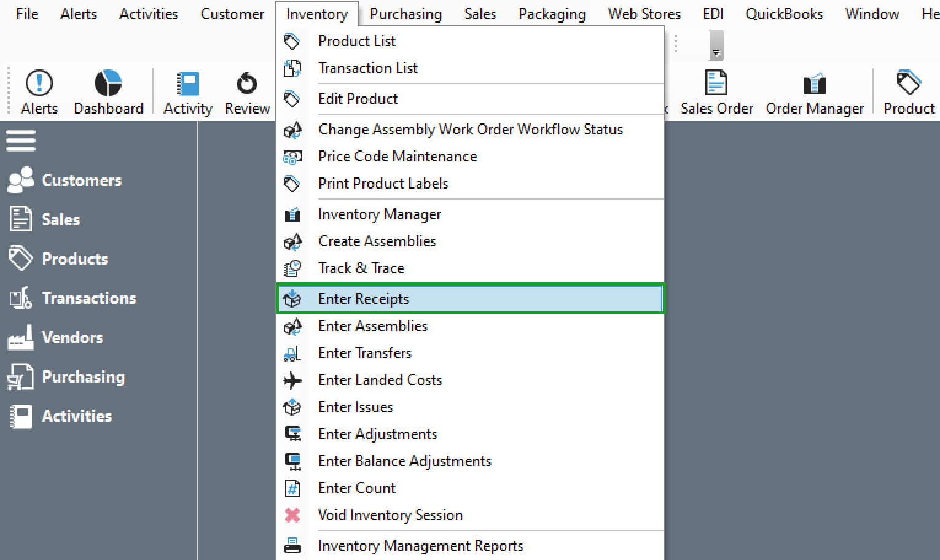The width and height of the screenshot is (940, 560).
Task: Open the QuickBooks menu
Action: tap(784, 14)
